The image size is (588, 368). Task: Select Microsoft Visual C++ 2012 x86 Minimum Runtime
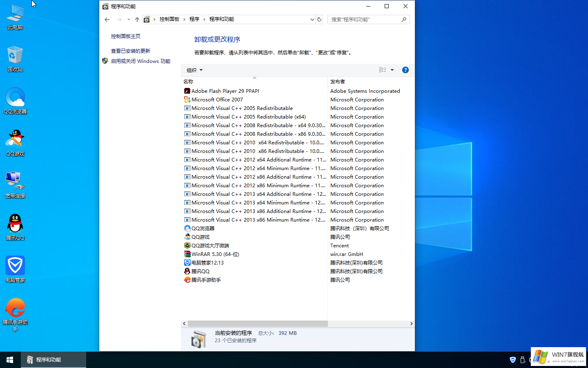tap(258, 185)
